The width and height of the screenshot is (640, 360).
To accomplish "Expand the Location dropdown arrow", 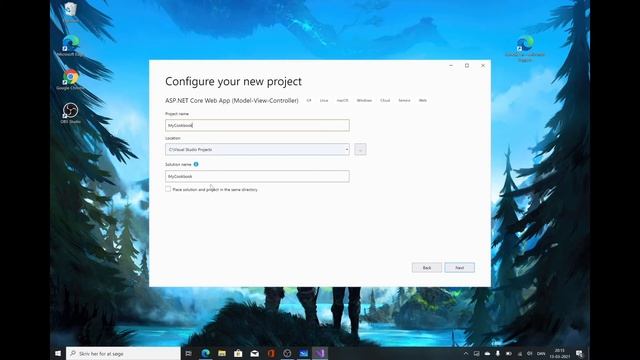I will click(347, 149).
